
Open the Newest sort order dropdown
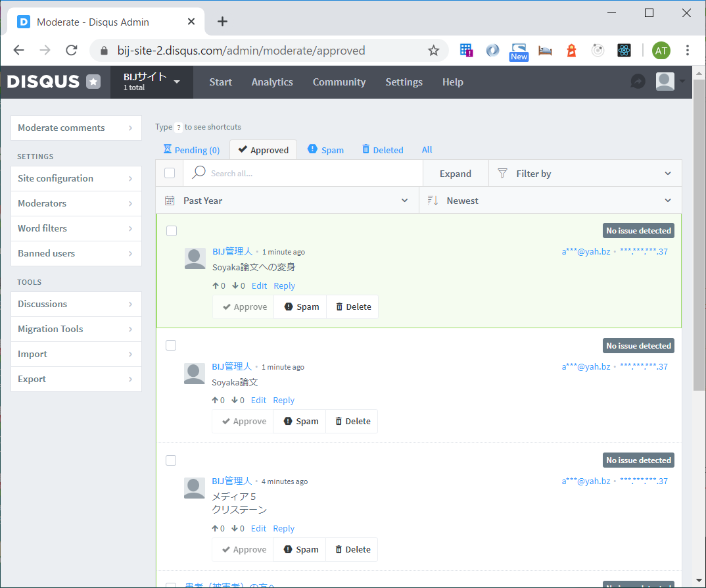click(x=550, y=201)
